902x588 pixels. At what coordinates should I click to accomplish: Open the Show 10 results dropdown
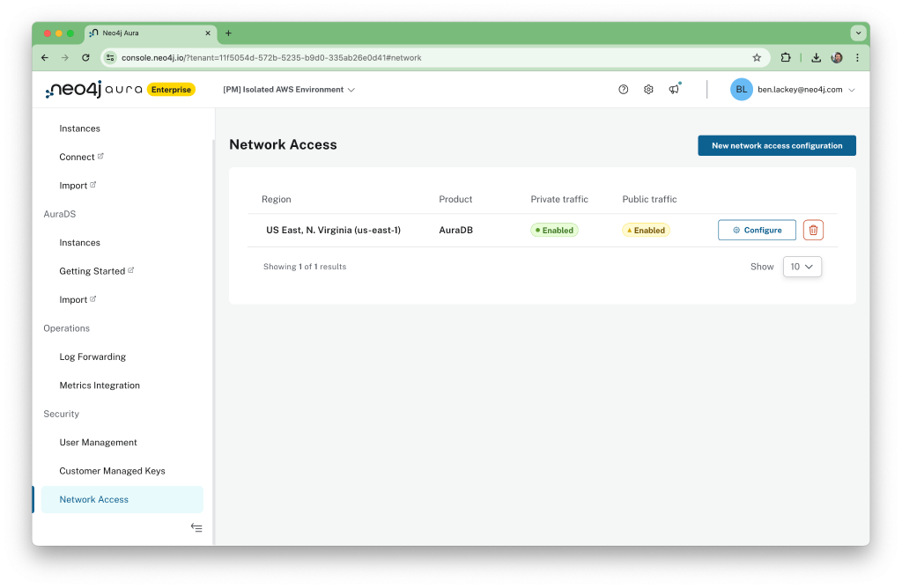[x=802, y=266]
